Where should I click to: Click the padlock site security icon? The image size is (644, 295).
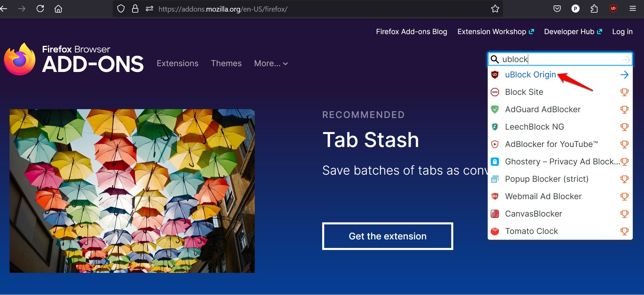135,9
